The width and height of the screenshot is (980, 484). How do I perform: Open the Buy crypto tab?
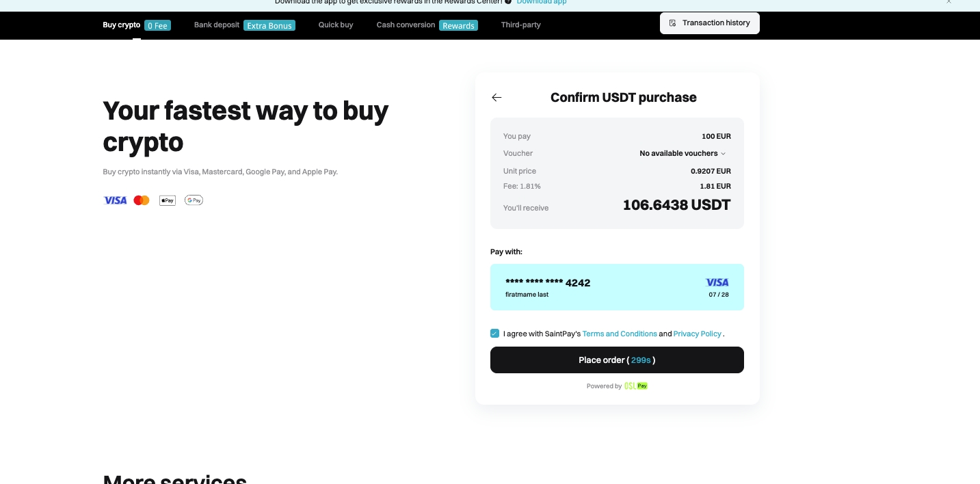[122, 25]
